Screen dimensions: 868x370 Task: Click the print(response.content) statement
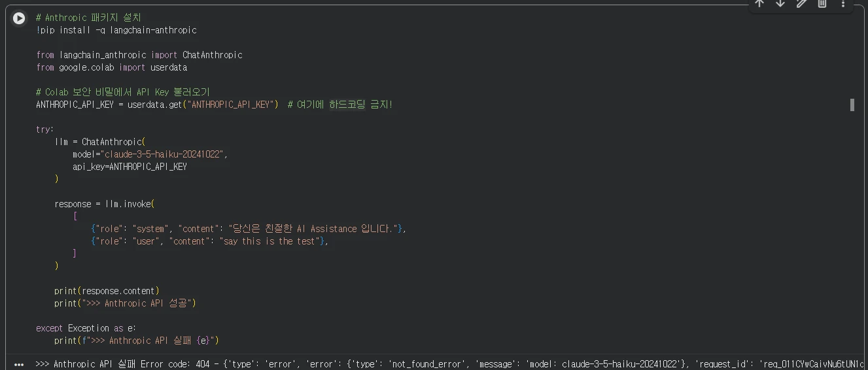click(x=107, y=291)
